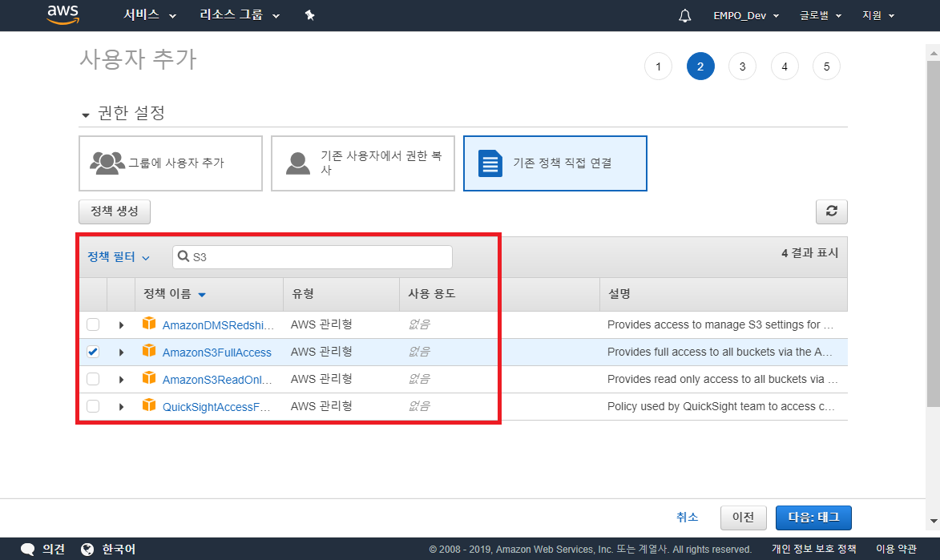The height and width of the screenshot is (560, 940).
Task: Open 개인 정보 보호 정책 link
Action: coord(813,550)
